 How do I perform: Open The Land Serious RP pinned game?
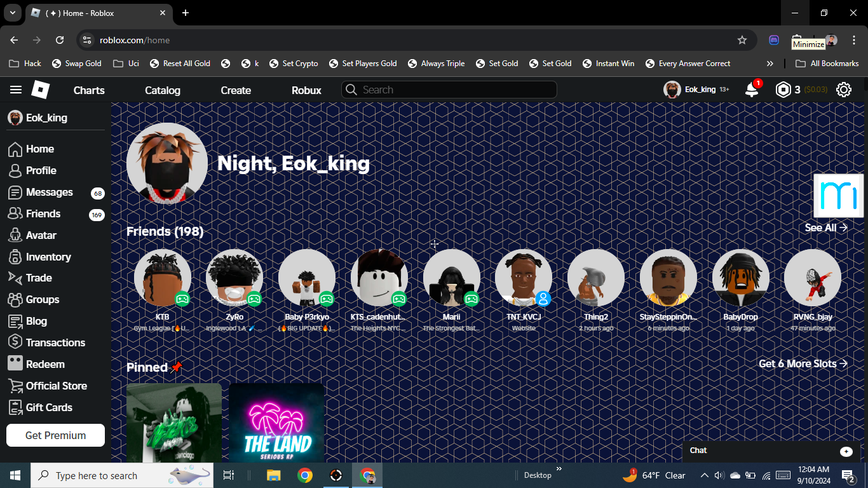(x=277, y=423)
